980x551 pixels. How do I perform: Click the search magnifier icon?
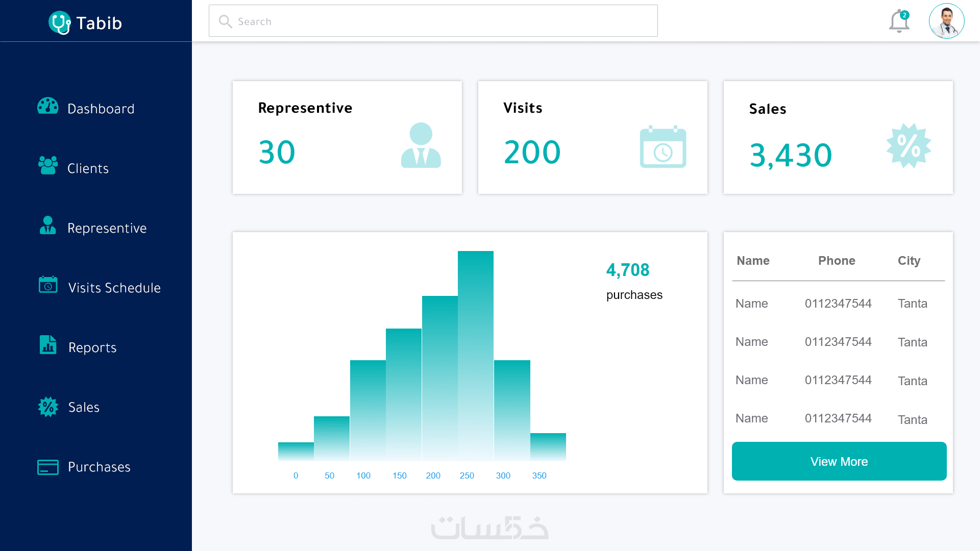point(225,21)
